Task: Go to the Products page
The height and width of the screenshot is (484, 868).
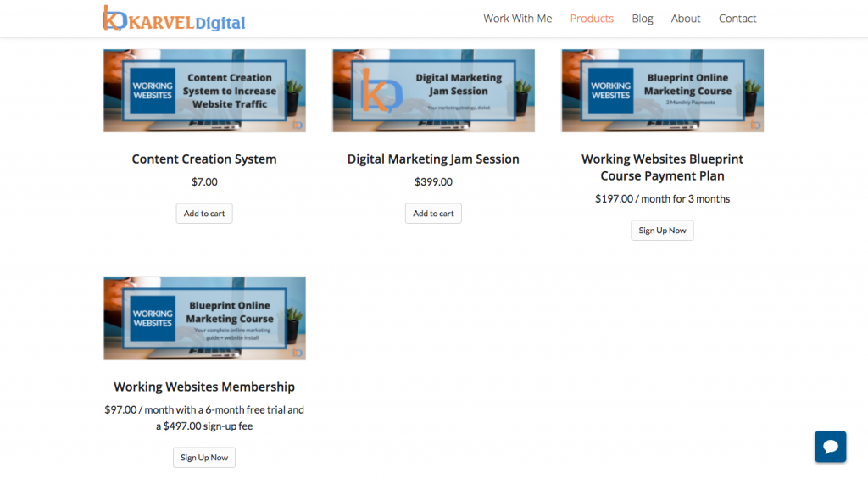Action: click(592, 19)
